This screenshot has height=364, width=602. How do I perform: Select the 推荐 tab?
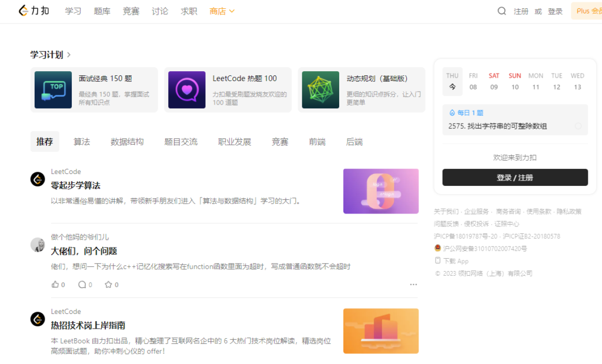[x=45, y=142]
